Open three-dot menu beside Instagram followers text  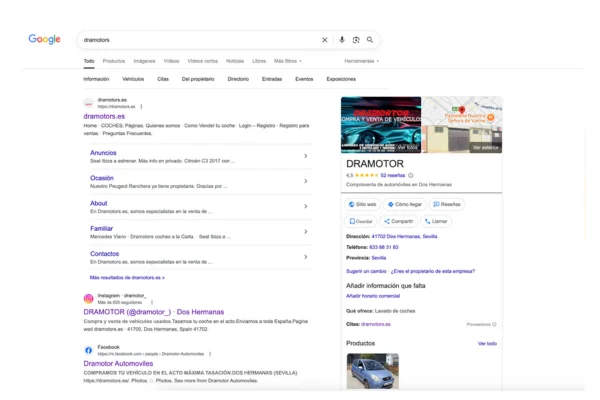pyautogui.click(x=152, y=302)
